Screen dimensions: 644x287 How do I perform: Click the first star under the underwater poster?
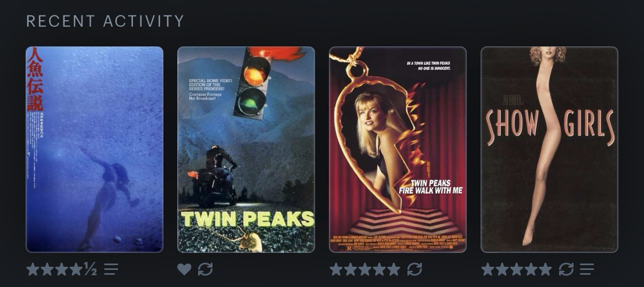33,269
